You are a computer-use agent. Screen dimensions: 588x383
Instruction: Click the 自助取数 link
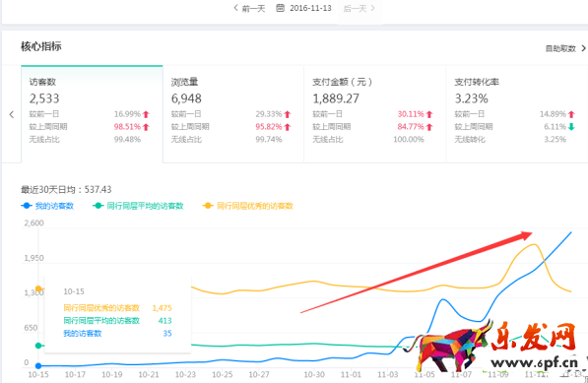point(560,48)
